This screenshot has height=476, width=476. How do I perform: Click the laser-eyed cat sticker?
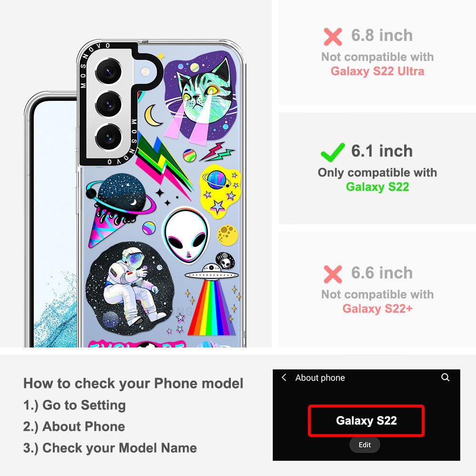tap(201, 98)
